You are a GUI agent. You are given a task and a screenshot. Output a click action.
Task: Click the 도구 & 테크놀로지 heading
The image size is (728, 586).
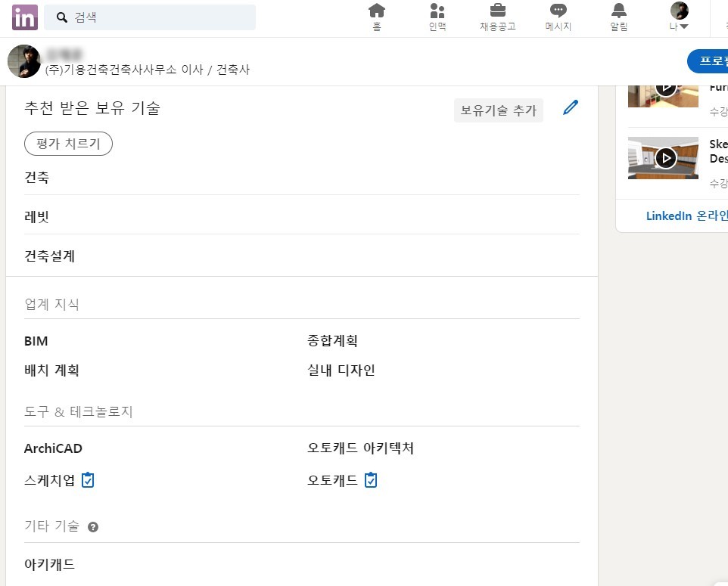[x=79, y=411]
